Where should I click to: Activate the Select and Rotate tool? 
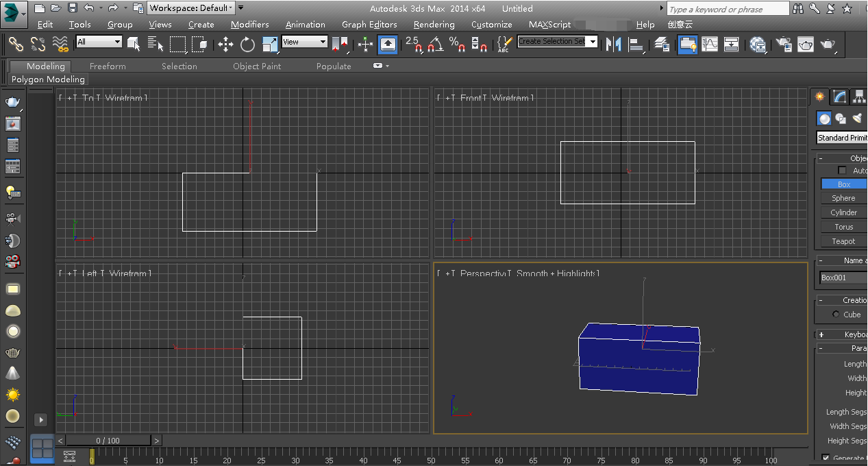247,45
